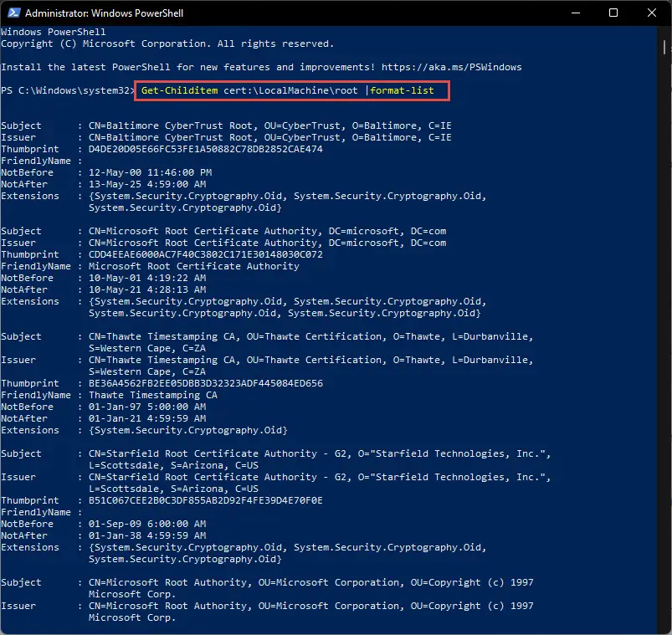Click the Get-Childitem command text
The height and width of the screenshot is (635, 672).
pos(179,90)
